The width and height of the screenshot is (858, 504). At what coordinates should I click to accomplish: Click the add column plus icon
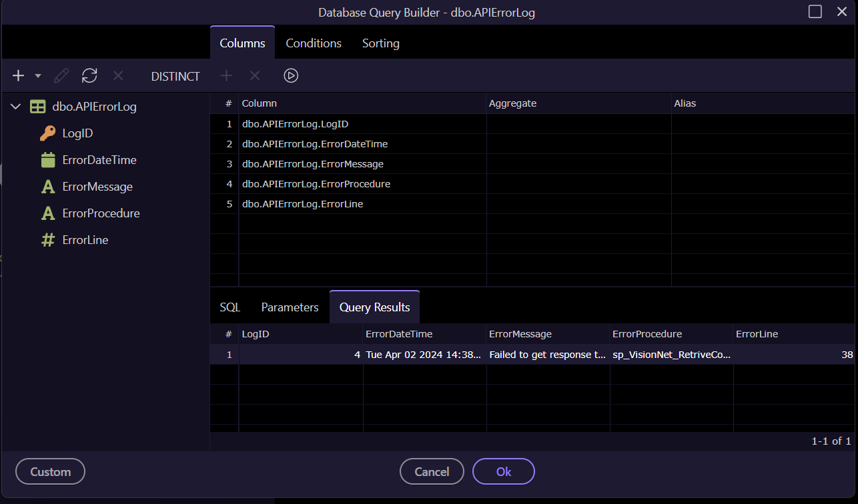click(227, 76)
